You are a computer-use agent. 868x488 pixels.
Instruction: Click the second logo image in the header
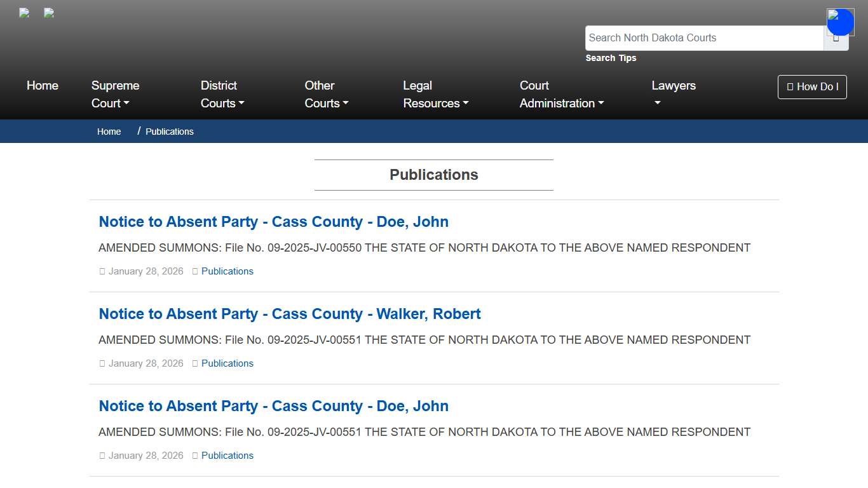[x=48, y=13]
